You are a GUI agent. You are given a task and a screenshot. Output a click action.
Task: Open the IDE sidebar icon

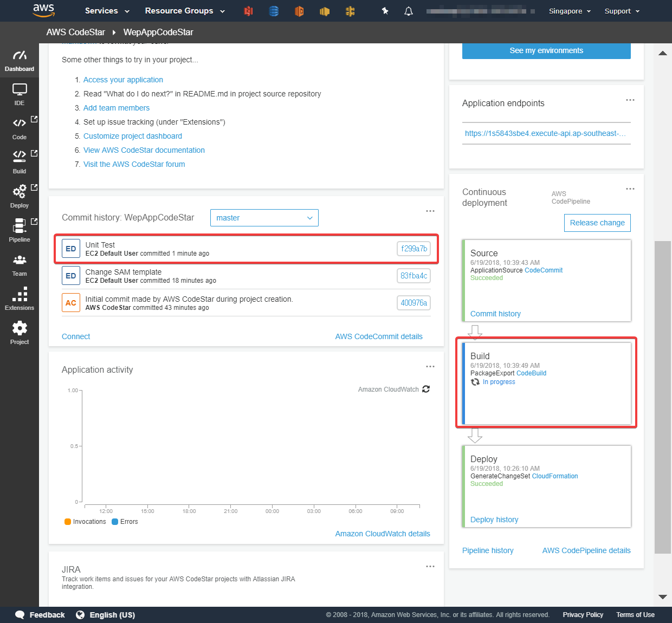click(20, 94)
